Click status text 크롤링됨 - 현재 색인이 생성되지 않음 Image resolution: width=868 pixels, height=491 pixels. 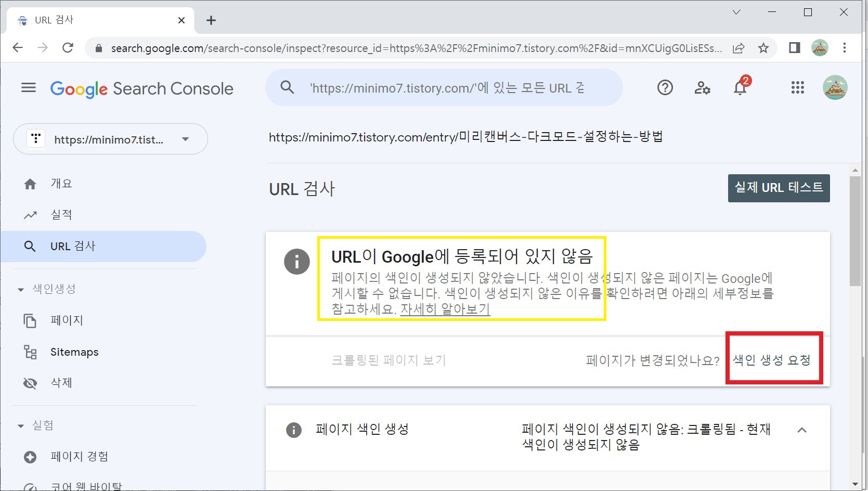(x=646, y=437)
